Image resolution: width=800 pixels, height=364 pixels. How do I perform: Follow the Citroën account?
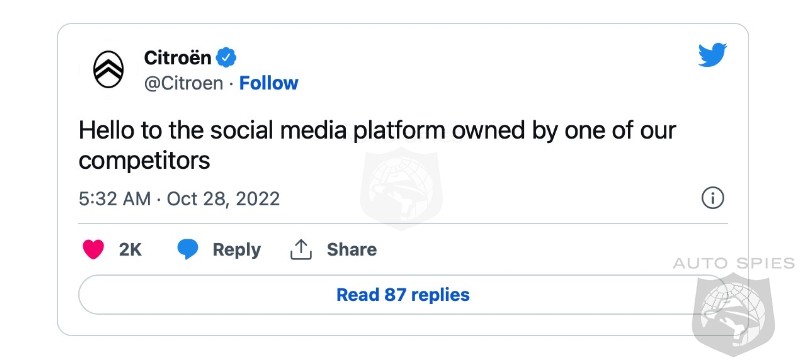(269, 83)
